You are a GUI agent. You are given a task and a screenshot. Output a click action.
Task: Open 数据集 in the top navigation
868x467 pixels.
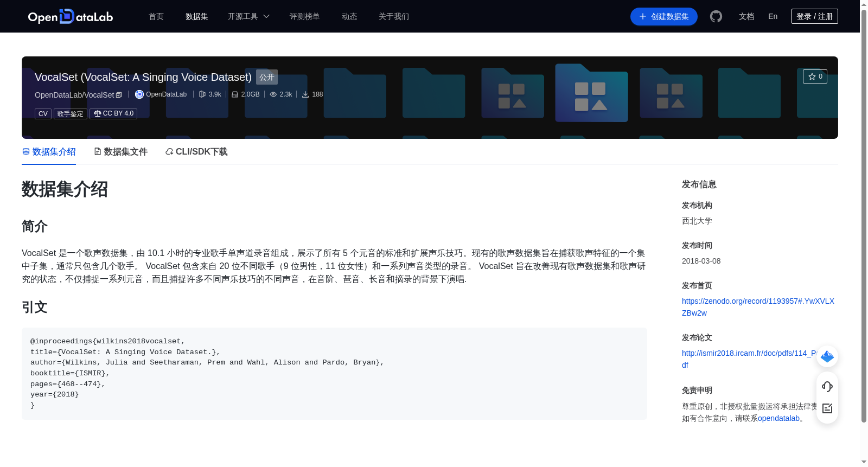click(196, 16)
